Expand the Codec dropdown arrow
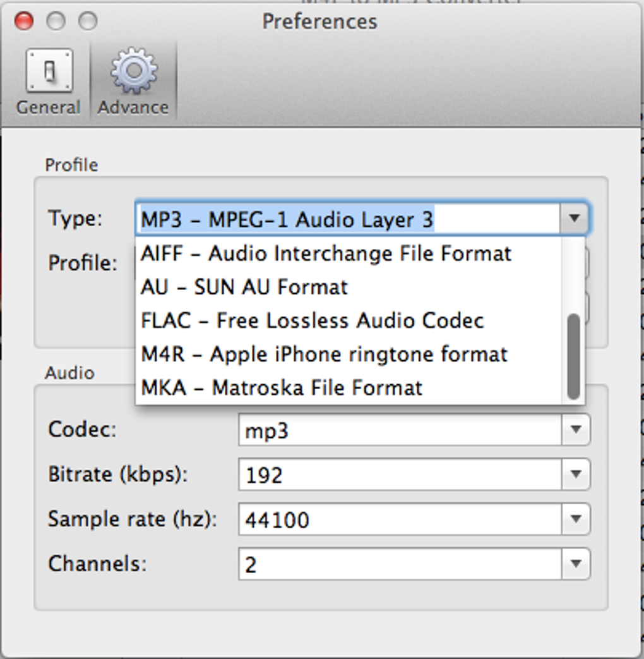 (x=576, y=430)
